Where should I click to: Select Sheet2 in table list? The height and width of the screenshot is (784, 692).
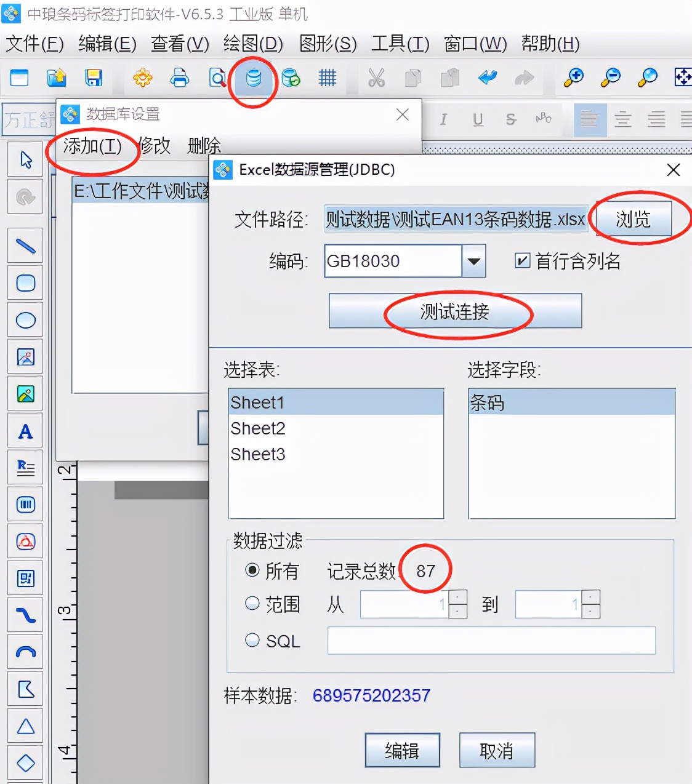click(x=336, y=428)
